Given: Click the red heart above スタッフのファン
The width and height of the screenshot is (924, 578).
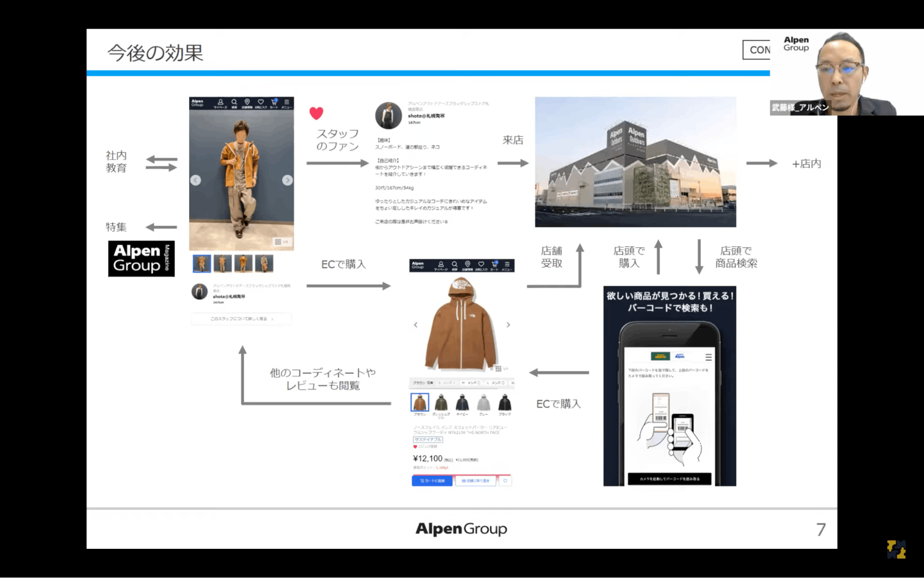Looking at the screenshot, I should [x=316, y=113].
